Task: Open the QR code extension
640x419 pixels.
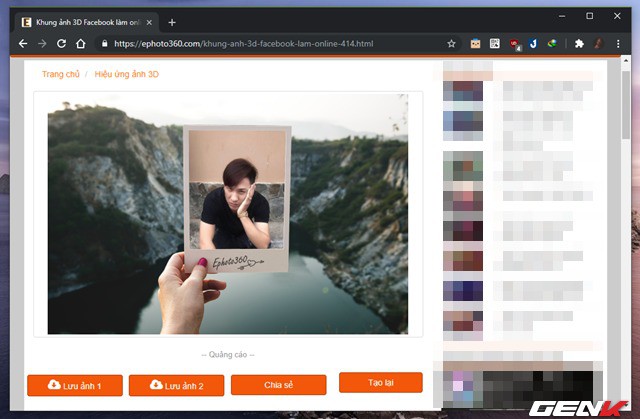Action: coord(495,44)
